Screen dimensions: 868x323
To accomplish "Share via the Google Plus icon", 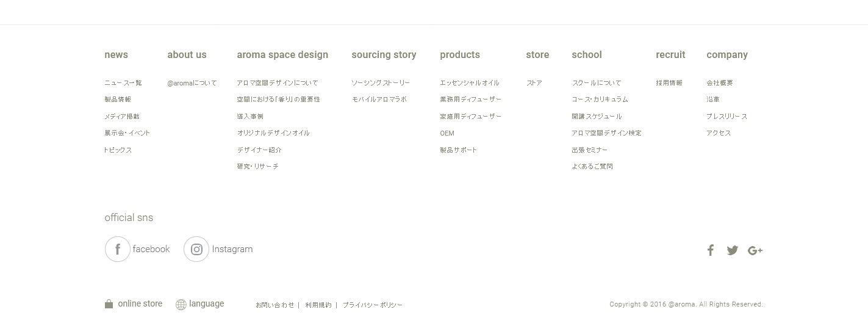I will point(755,250).
